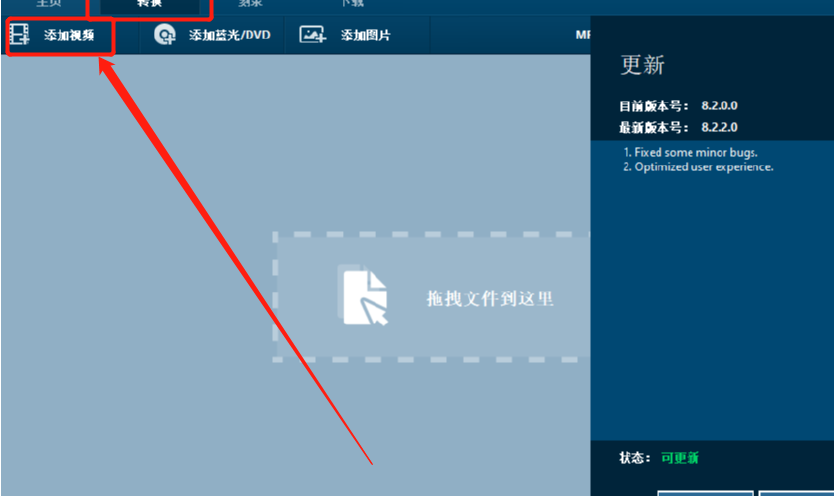
Task: Select the 添加图片 label
Action: 366,35
